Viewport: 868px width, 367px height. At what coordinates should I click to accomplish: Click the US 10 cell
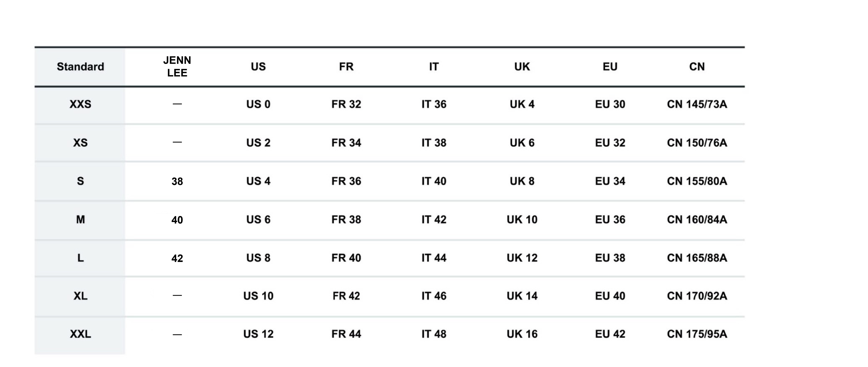click(258, 296)
